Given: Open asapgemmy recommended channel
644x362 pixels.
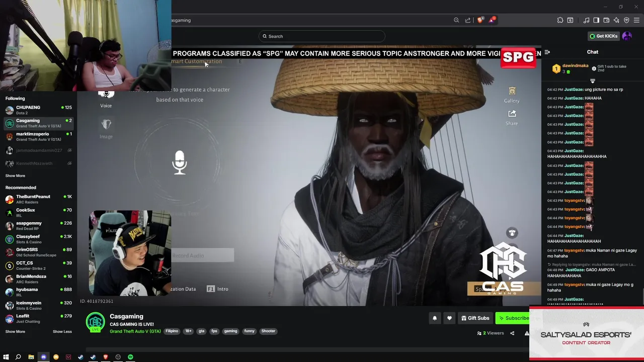Looking at the screenshot, I should (39, 226).
